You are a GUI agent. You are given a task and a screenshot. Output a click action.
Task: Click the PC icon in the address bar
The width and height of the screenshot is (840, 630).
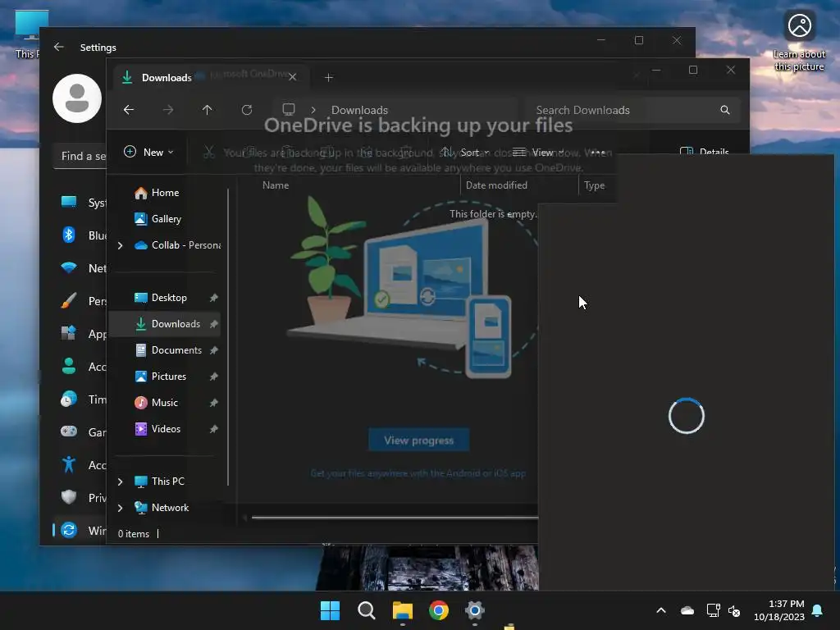[289, 109]
